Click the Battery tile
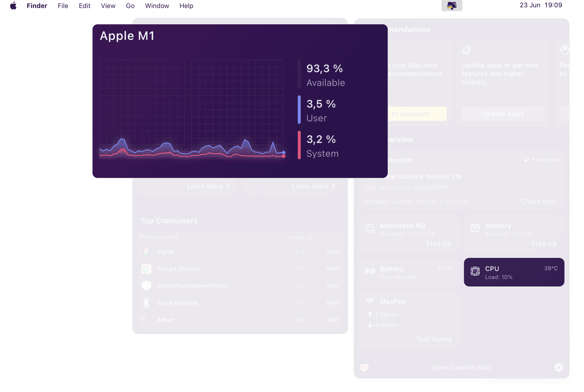This screenshot has height=392, width=584. tap(409, 272)
